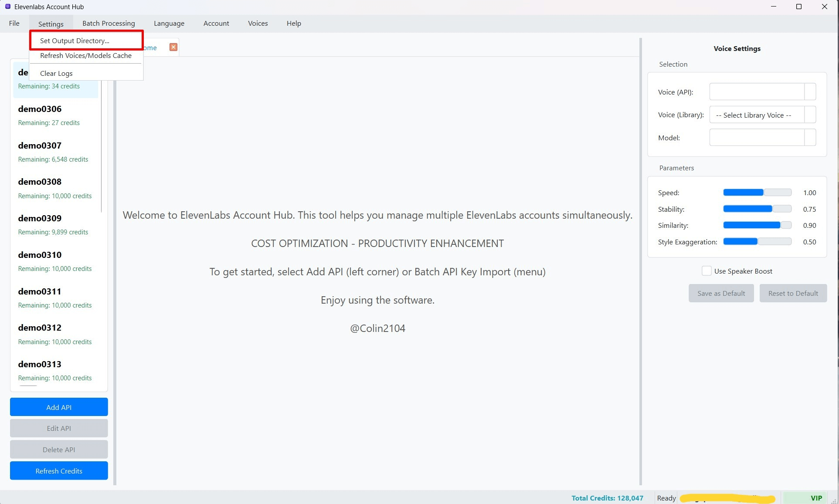This screenshot has height=504, width=839.
Task: Adjust the Speed slider
Action: [757, 193]
